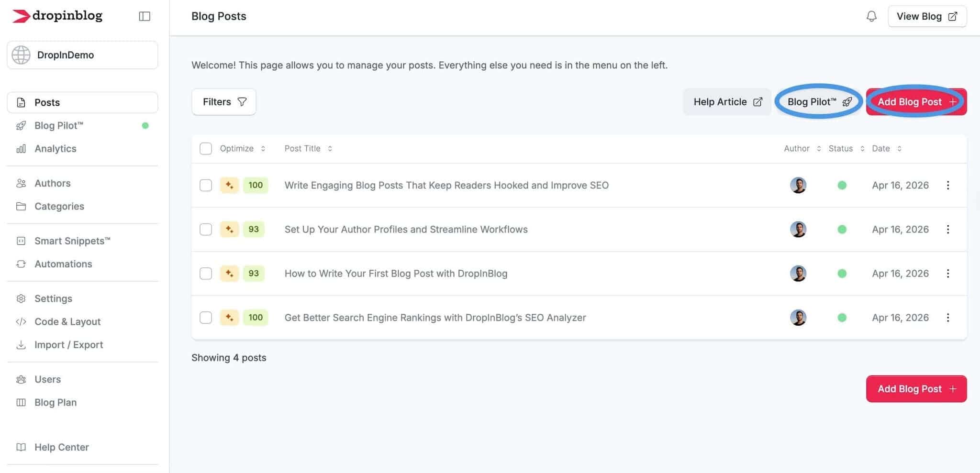Screen dimensions: 980x473
Task: Click the dropinblog logo
Action: tap(57, 16)
